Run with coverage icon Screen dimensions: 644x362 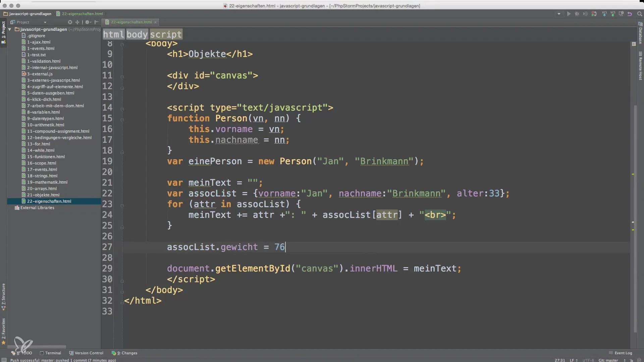(x=585, y=14)
